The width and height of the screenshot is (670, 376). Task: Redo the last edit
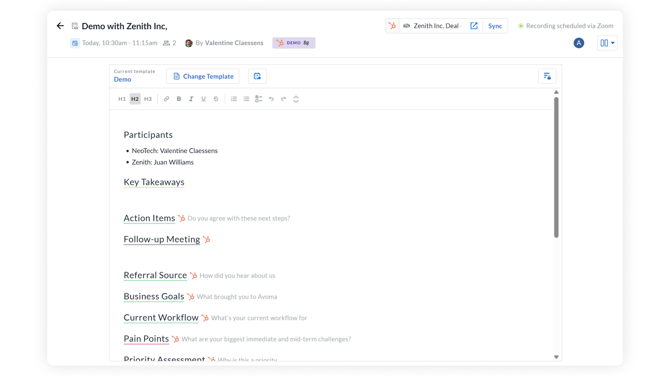pyautogui.click(x=283, y=99)
